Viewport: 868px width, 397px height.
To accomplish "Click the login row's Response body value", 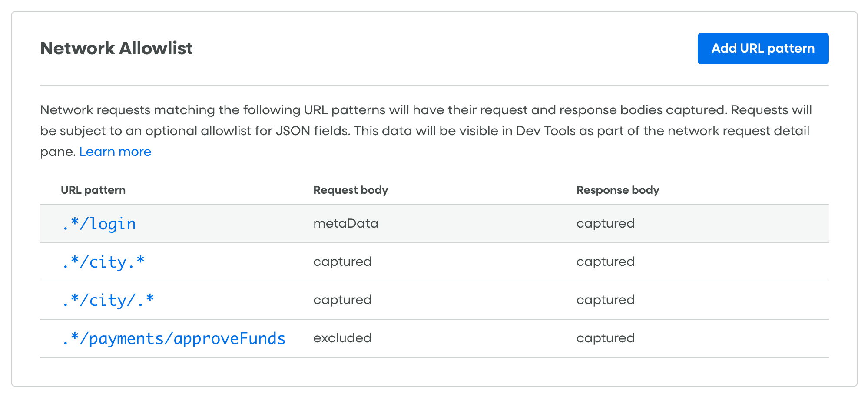I will pos(605,223).
